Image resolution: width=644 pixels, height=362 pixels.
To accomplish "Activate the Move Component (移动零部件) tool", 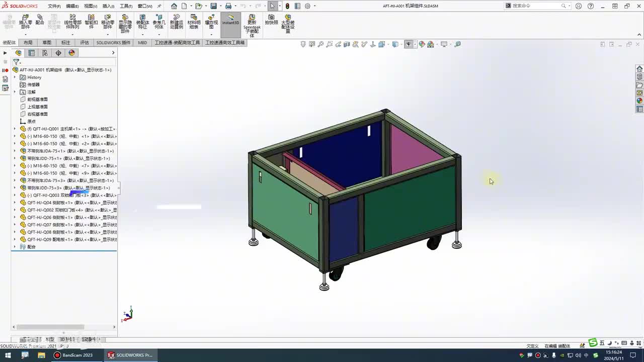I will tap(108, 22).
